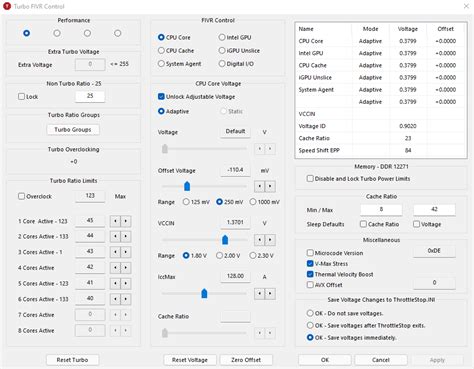Select the second Performance profile radio button
474x369 pixels.
(x=57, y=33)
